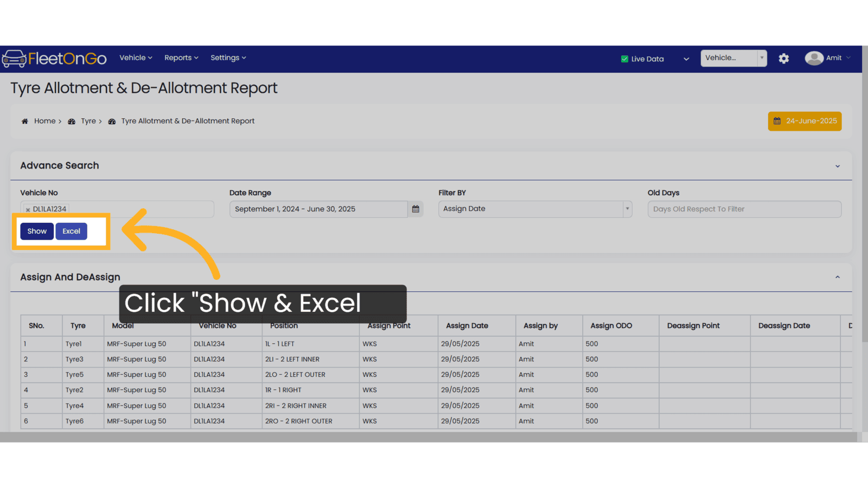Click position '2LO - 2 LEFT OUTER' cell

[310, 375]
